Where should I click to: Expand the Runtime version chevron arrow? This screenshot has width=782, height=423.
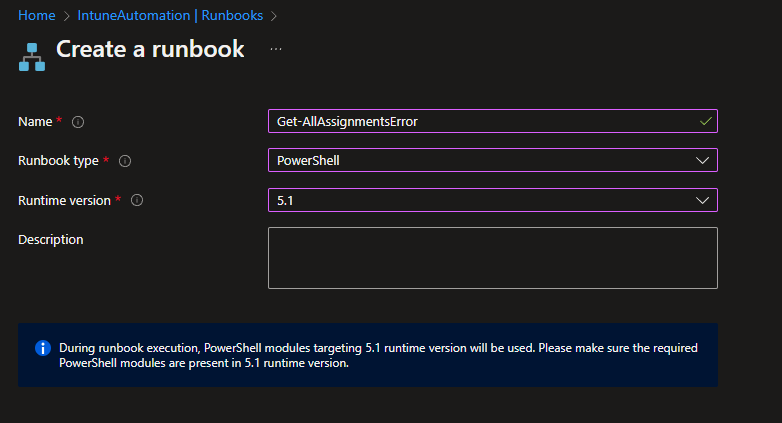[703, 200]
